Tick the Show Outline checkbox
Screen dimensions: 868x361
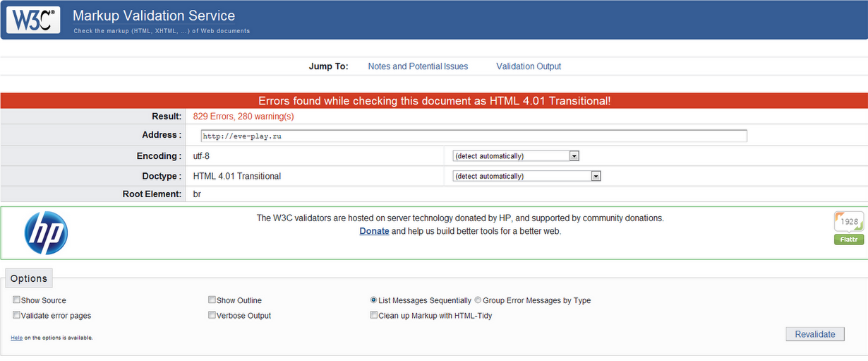coord(212,300)
